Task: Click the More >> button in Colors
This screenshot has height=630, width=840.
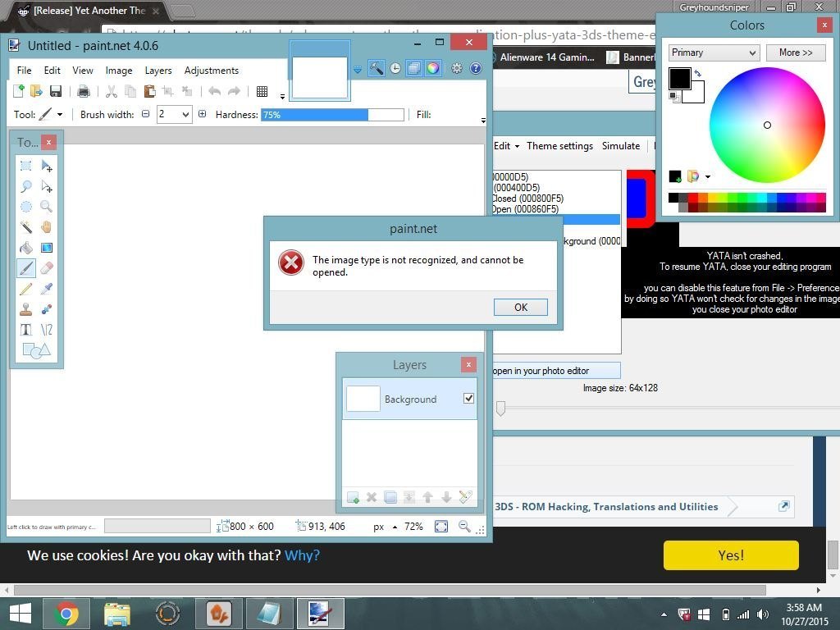Action: [796, 52]
